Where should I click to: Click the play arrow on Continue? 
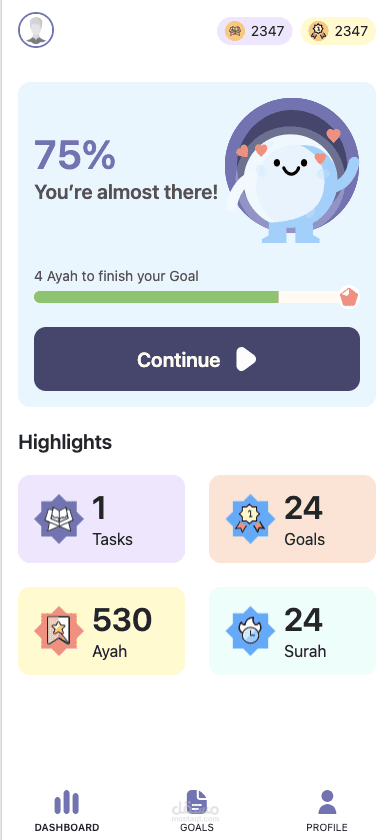pyautogui.click(x=246, y=359)
